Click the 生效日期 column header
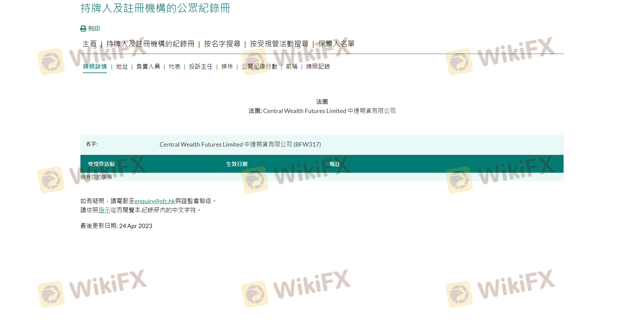Viewport: 644px width, 323px height. coord(237,164)
